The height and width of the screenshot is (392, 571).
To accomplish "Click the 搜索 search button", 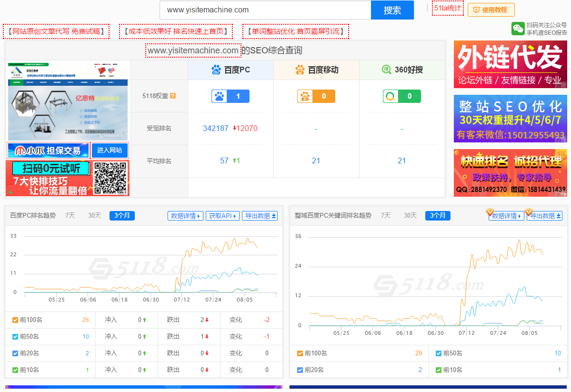I will 392,10.
